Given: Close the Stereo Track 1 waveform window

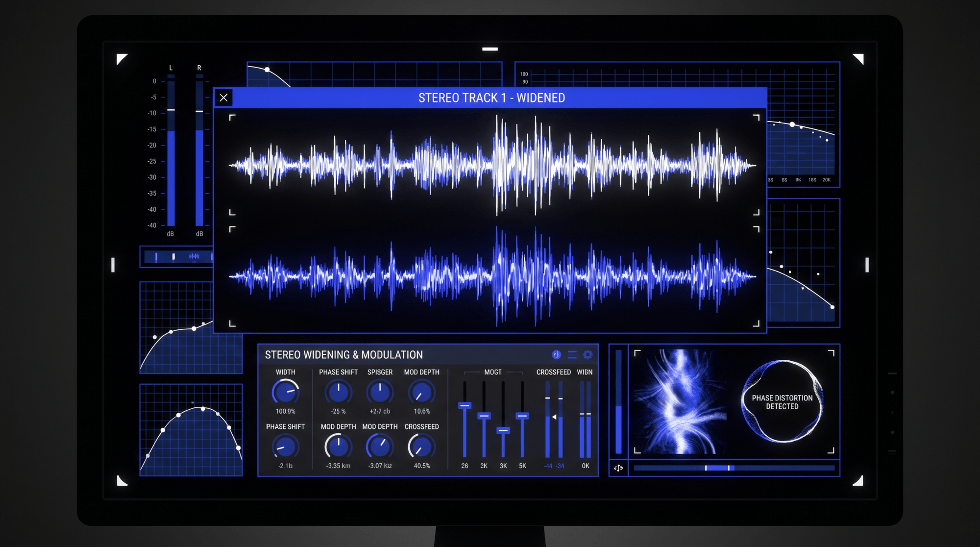Looking at the screenshot, I should pyautogui.click(x=223, y=98).
